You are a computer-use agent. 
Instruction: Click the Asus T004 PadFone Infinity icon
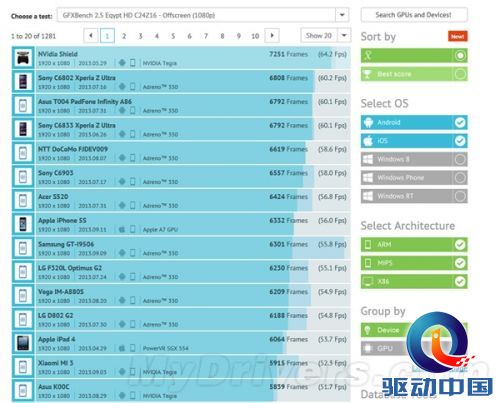click(23, 105)
